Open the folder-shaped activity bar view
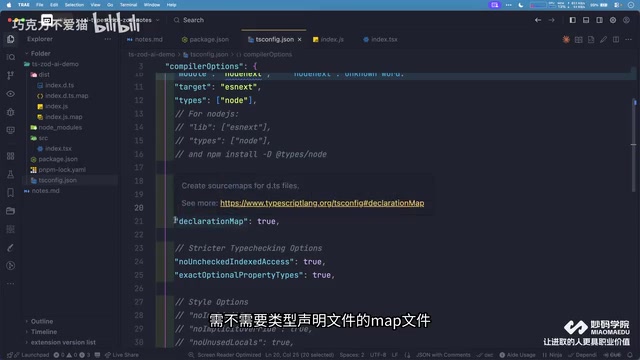The height and width of the screenshot is (360, 640). pos(11,211)
